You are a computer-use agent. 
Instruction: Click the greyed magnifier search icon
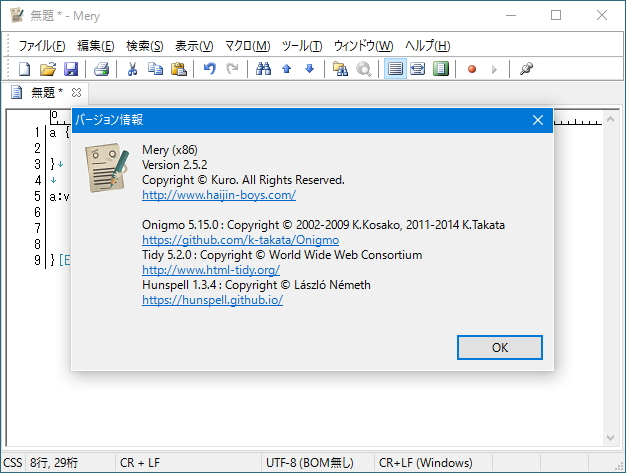coord(364,69)
